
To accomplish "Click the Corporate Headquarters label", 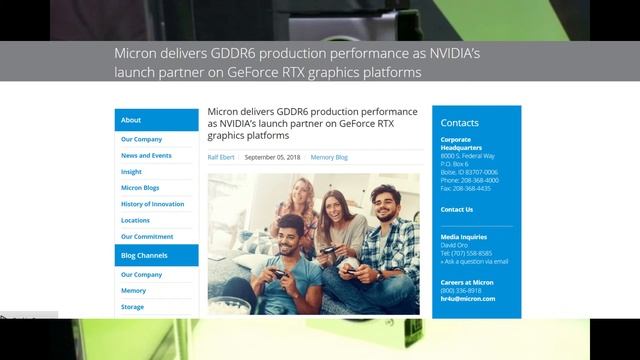I will point(461,144).
